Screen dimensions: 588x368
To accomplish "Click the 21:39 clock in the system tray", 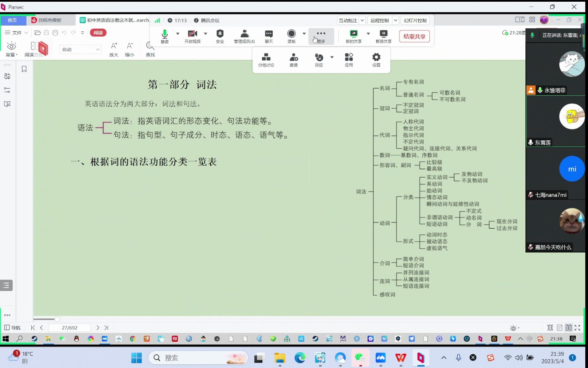I will click(553, 357).
